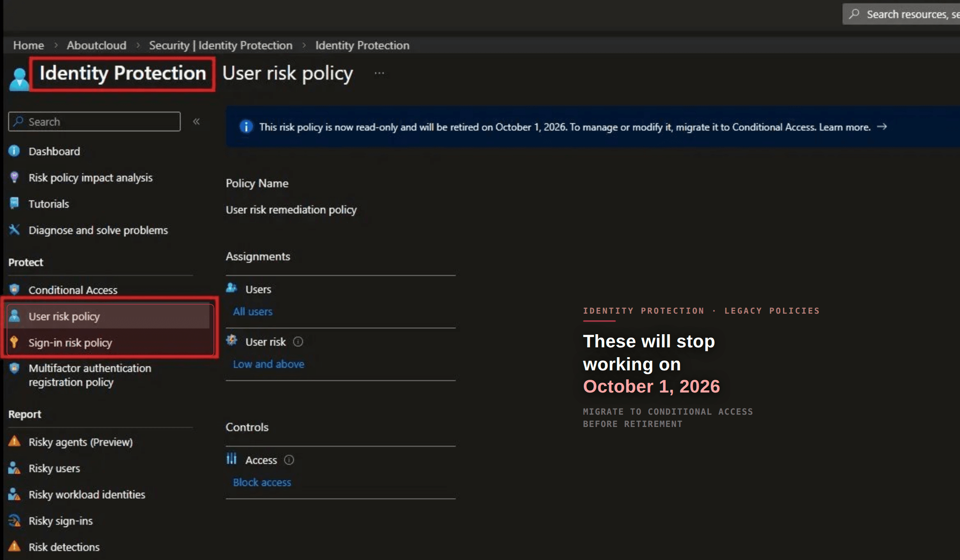This screenshot has height=560, width=960.
Task: Click the Search resources box in the top bar
Action: [x=901, y=14]
